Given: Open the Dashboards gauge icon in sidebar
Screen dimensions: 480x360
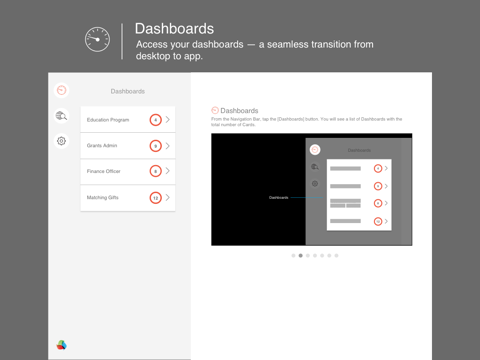Looking at the screenshot, I should (62, 90).
